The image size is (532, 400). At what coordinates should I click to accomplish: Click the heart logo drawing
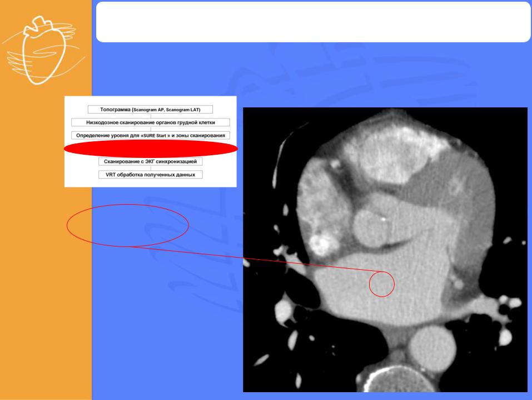(43, 50)
